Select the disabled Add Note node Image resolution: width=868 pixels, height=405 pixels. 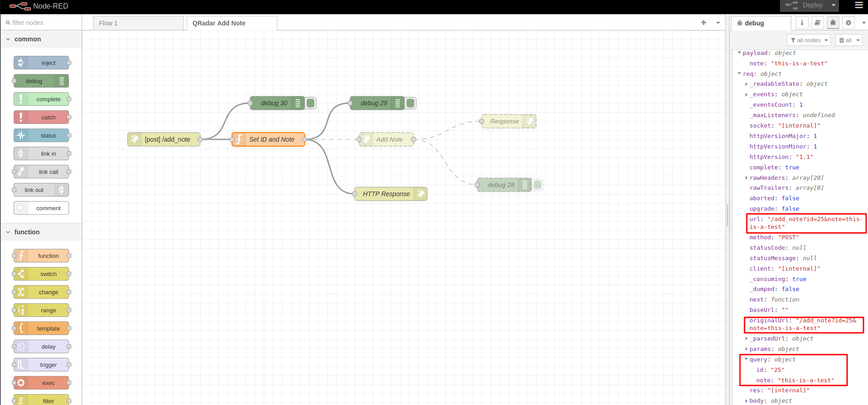386,139
